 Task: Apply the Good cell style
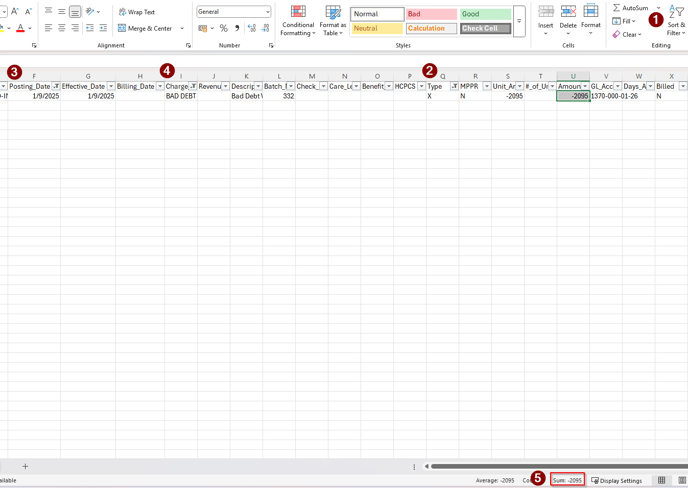click(485, 14)
